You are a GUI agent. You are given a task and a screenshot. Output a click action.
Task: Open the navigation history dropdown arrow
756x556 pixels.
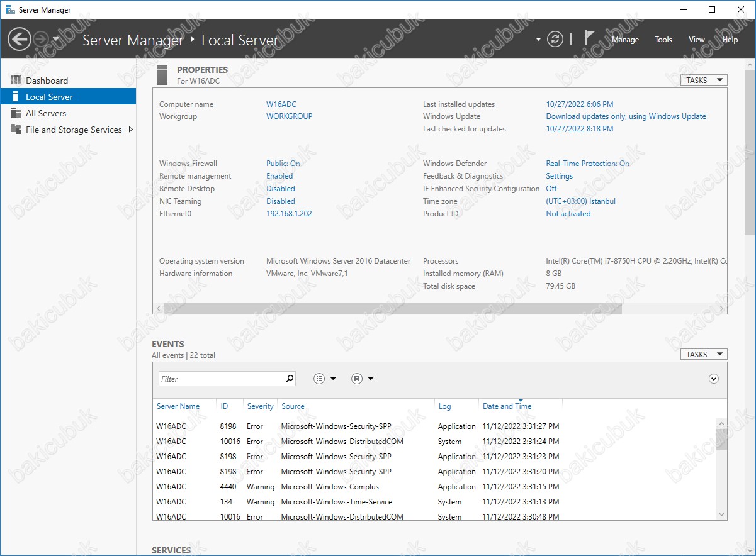point(56,40)
